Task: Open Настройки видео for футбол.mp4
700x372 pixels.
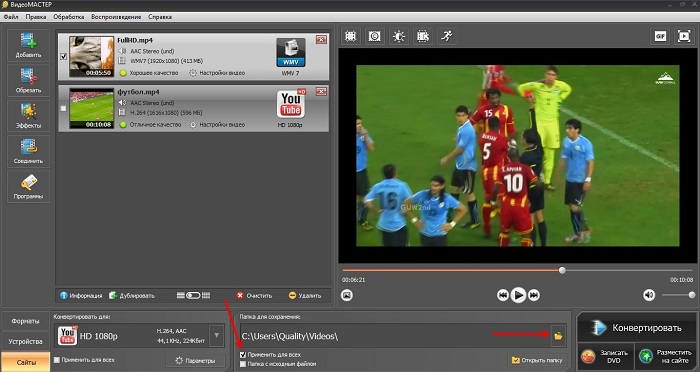Action: click(x=217, y=125)
